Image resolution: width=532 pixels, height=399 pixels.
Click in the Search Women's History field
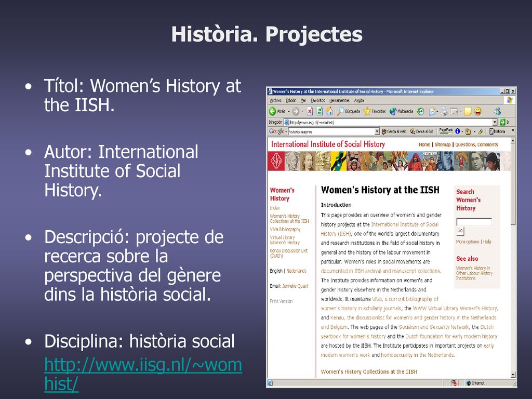(x=474, y=222)
